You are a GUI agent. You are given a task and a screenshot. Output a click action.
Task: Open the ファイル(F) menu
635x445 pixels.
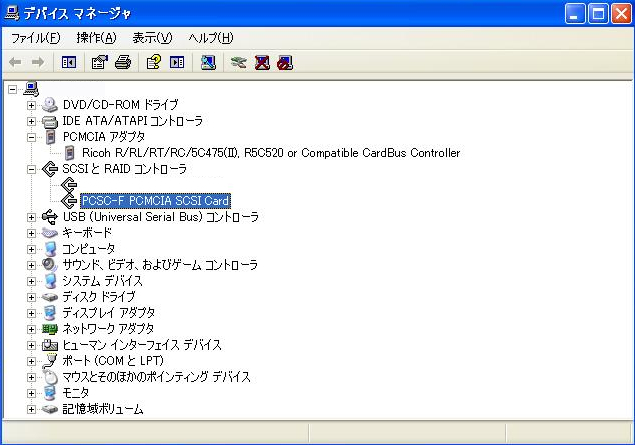click(x=36, y=38)
